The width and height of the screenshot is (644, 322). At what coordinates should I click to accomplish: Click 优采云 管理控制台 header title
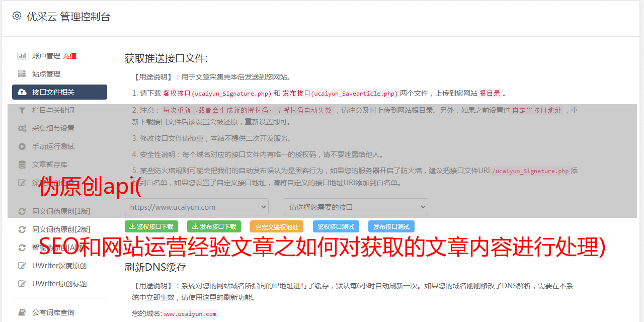click(x=68, y=17)
